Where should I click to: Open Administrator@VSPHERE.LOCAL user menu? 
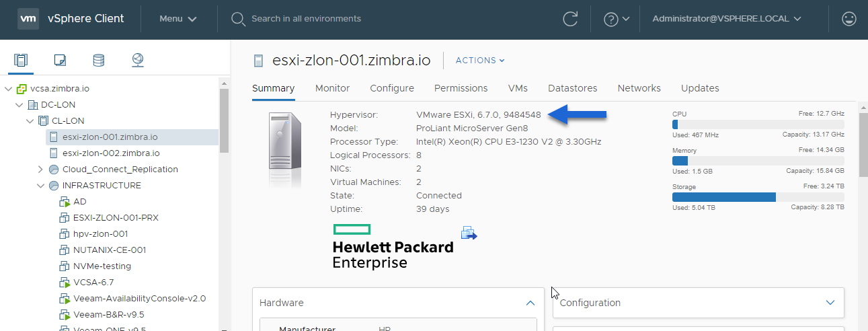(727, 19)
